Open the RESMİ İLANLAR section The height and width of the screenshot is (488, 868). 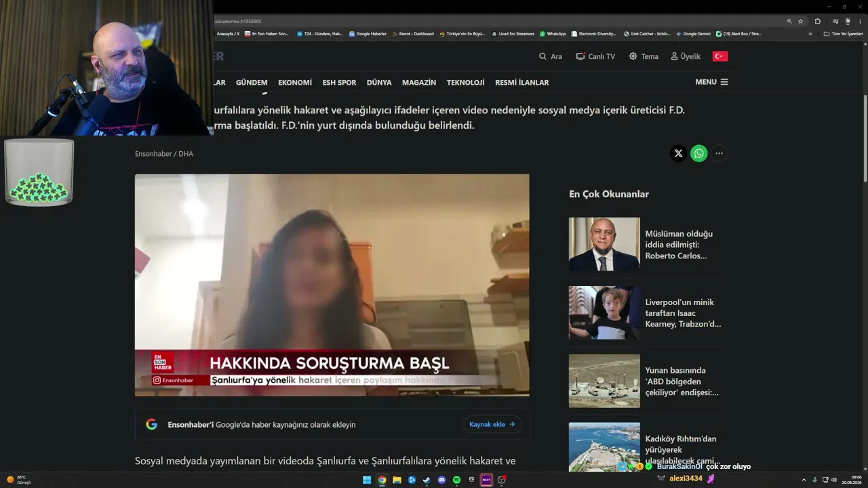[x=522, y=82]
